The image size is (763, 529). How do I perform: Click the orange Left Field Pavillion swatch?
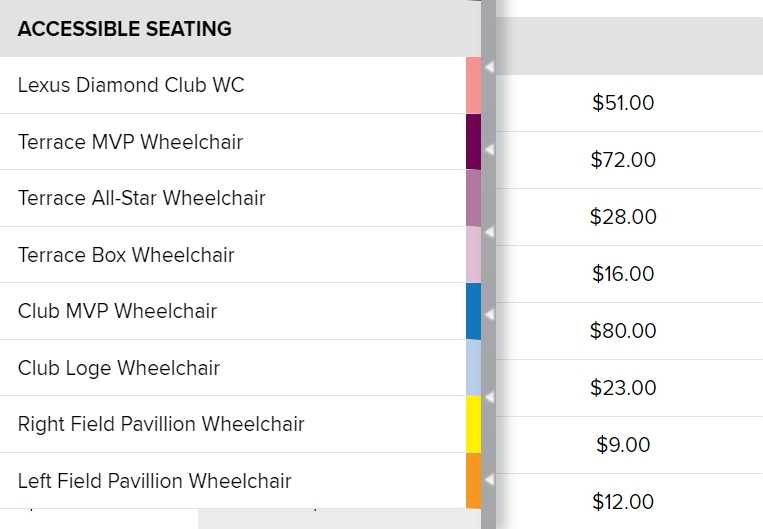click(473, 481)
